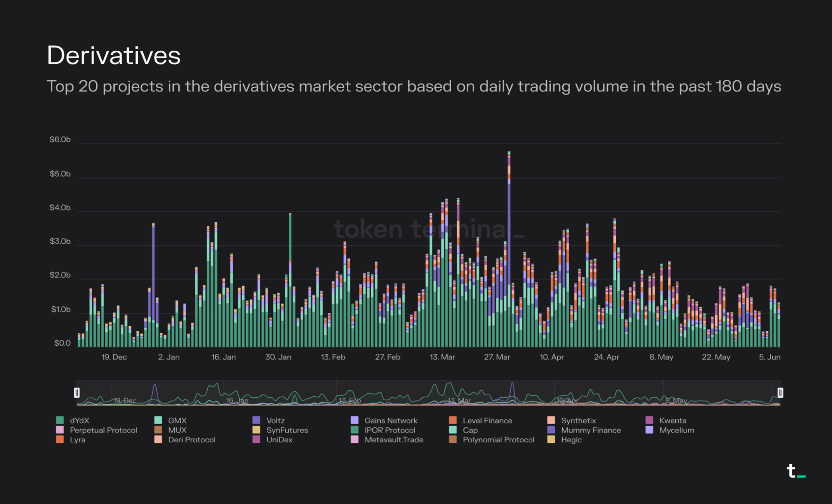Image resolution: width=832 pixels, height=504 pixels.
Task: Click the Metavault.Trade legend label
Action: click(x=393, y=440)
